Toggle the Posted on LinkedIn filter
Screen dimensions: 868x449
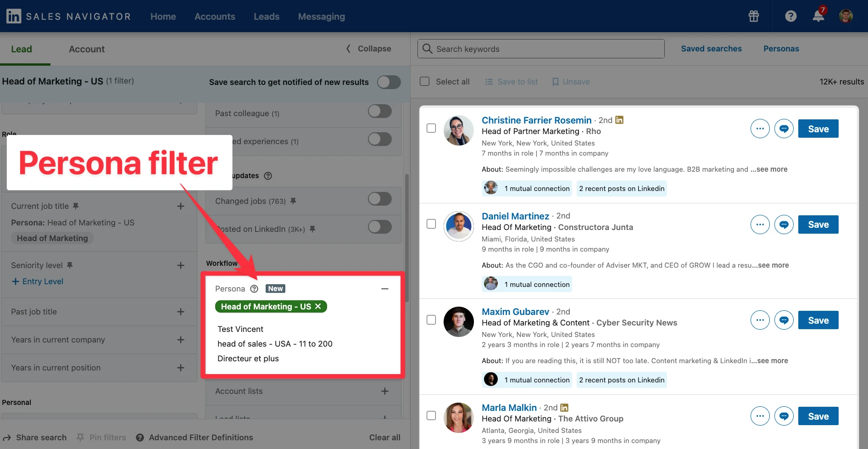point(380,227)
